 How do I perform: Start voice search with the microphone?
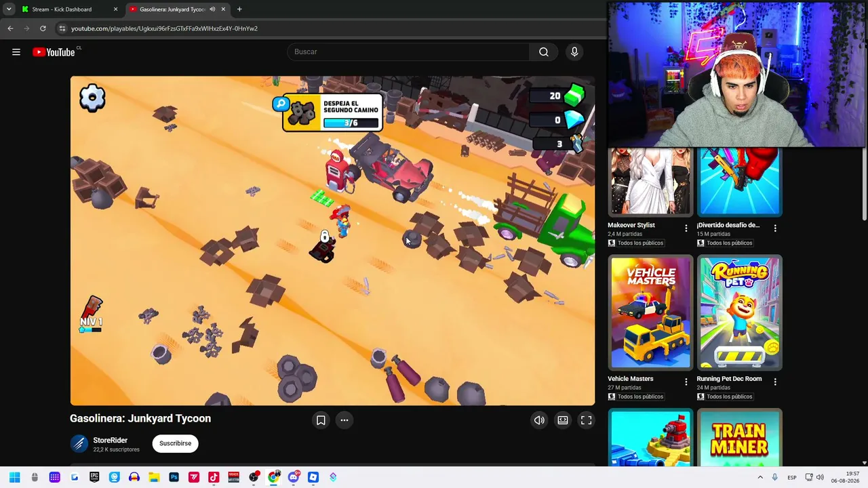(574, 52)
